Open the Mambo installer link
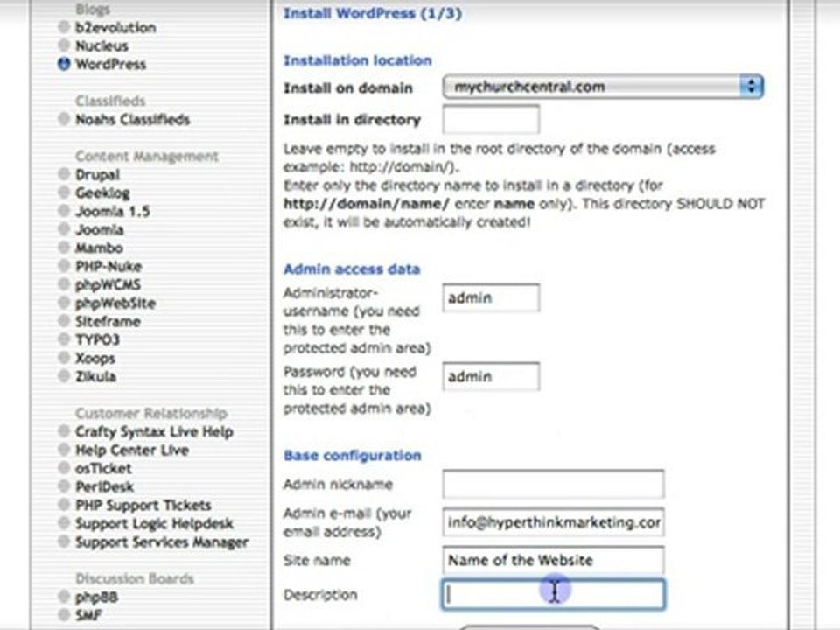Image resolution: width=840 pixels, height=630 pixels. [x=99, y=248]
